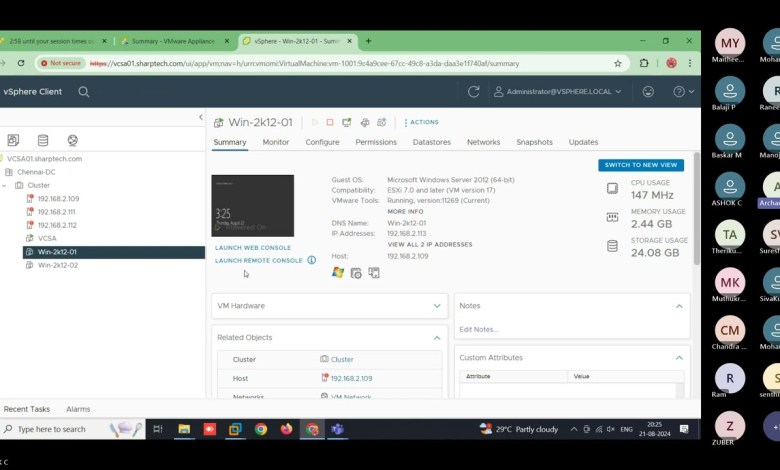Viewport: 780px width, 470px height.
Task: Refresh the vSphere Client view
Action: pos(474,92)
